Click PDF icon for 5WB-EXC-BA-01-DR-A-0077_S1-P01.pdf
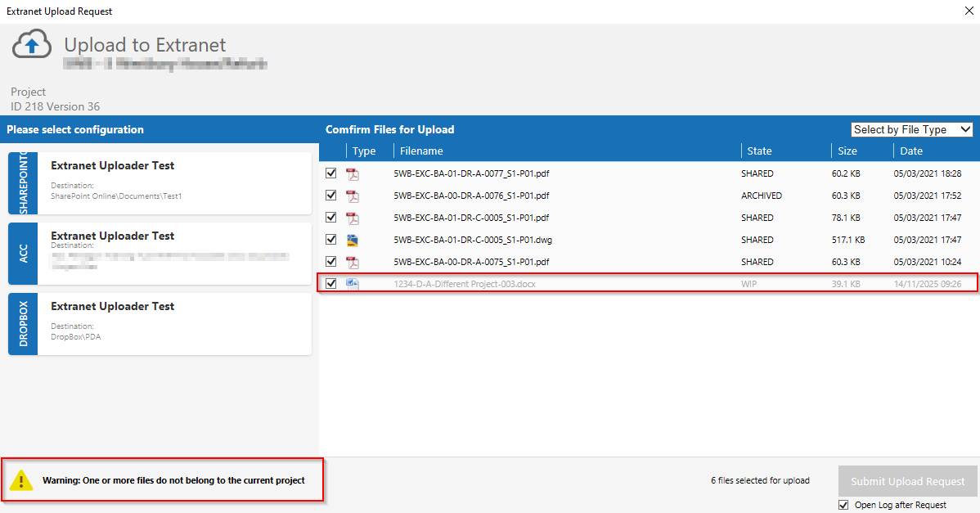Image resolution: width=980 pixels, height=513 pixels. (x=353, y=173)
